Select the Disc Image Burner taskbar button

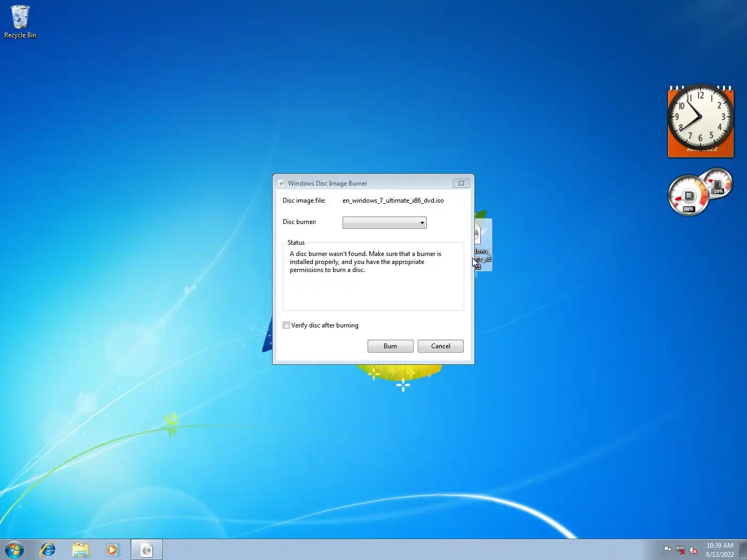(147, 549)
